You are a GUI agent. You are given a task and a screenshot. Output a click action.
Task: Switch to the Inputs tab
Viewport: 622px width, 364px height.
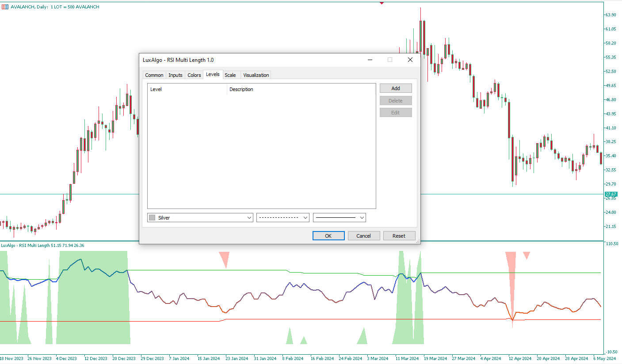(176, 75)
